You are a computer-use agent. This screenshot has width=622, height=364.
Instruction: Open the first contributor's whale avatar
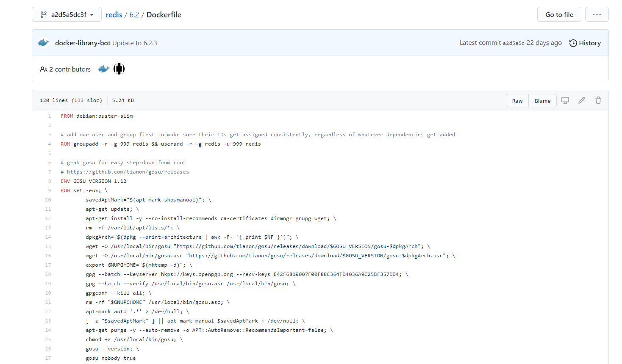104,69
